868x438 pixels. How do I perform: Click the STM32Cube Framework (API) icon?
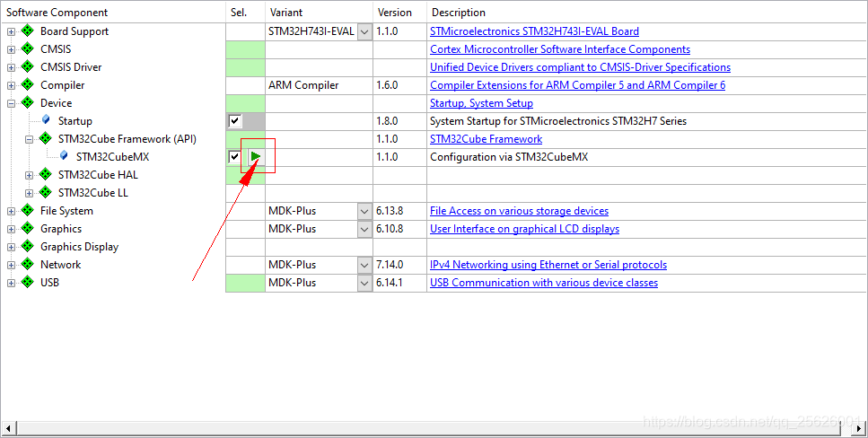pos(46,138)
